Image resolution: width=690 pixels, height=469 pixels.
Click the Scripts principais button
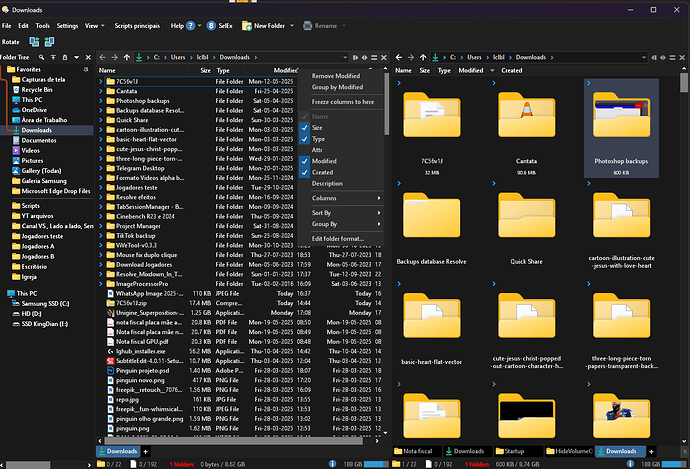(x=137, y=26)
